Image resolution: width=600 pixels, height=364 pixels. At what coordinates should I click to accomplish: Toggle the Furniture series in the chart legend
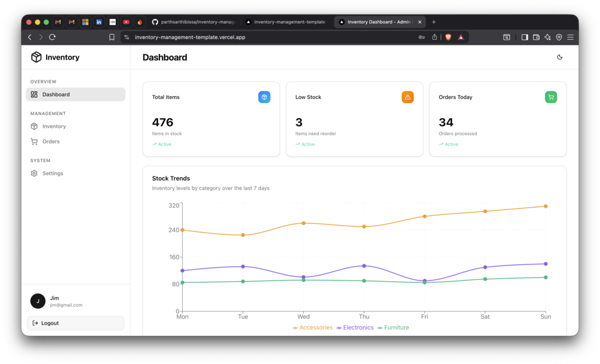pyautogui.click(x=393, y=328)
